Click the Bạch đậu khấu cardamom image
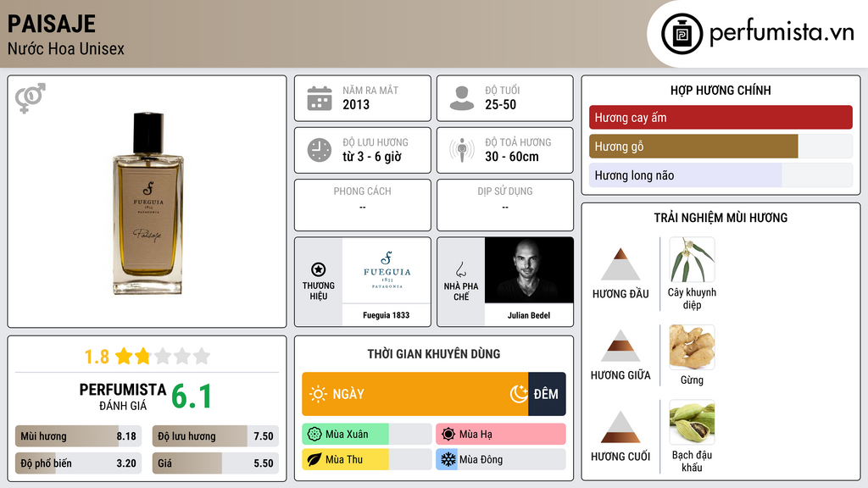 pos(692,422)
